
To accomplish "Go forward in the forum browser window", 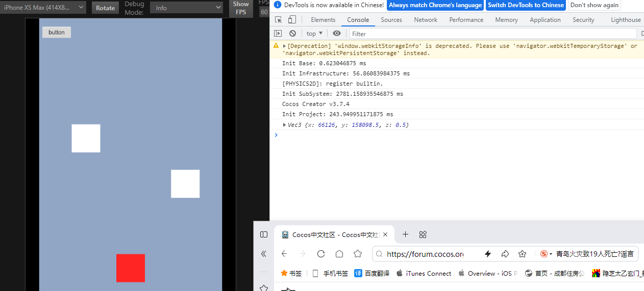I will (x=303, y=254).
